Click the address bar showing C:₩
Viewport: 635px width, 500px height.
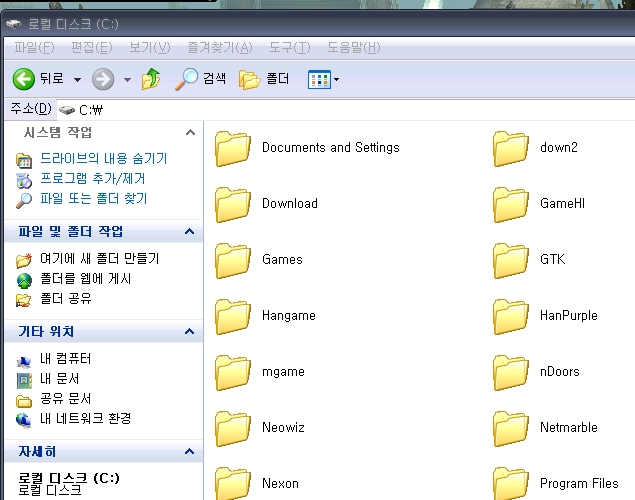click(x=344, y=110)
